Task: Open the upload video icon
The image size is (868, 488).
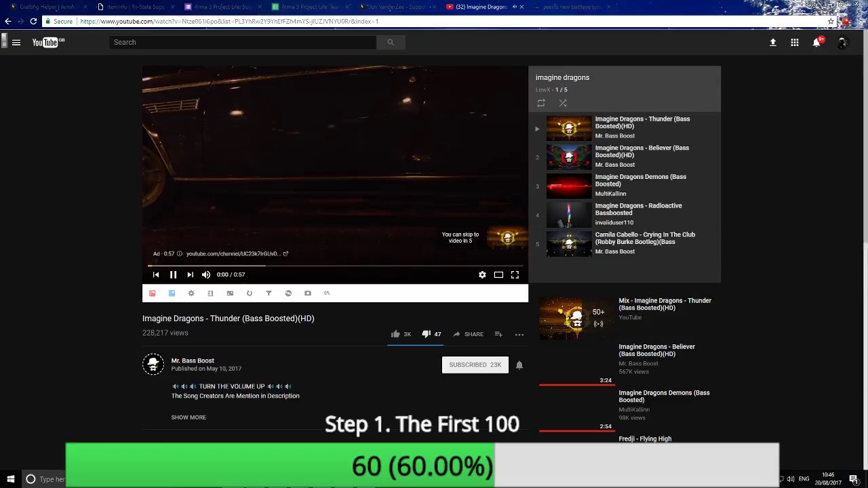Action: click(772, 43)
